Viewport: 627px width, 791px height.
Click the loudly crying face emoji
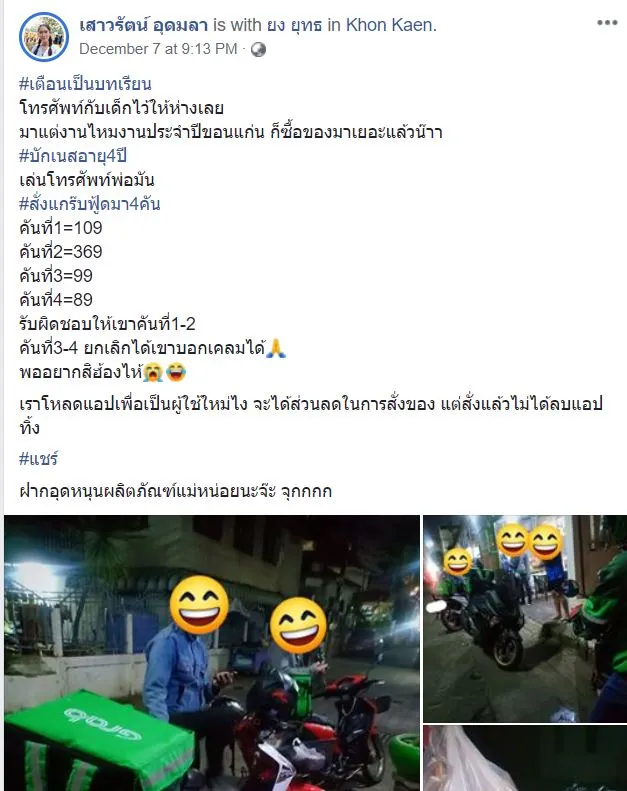[x=153, y=372]
